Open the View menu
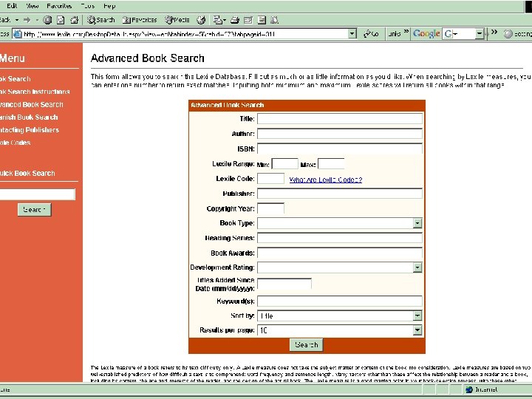This screenshot has height=399, width=532. click(33, 6)
